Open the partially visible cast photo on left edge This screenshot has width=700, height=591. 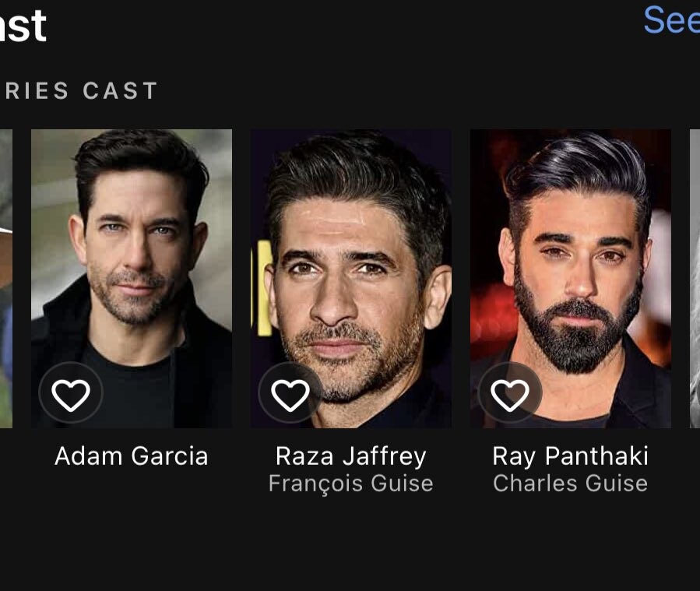click(5, 279)
